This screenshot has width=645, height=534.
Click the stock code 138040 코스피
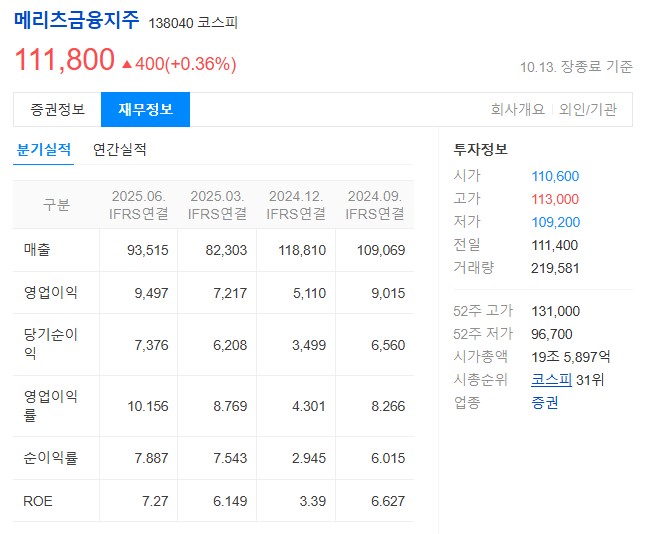click(193, 23)
